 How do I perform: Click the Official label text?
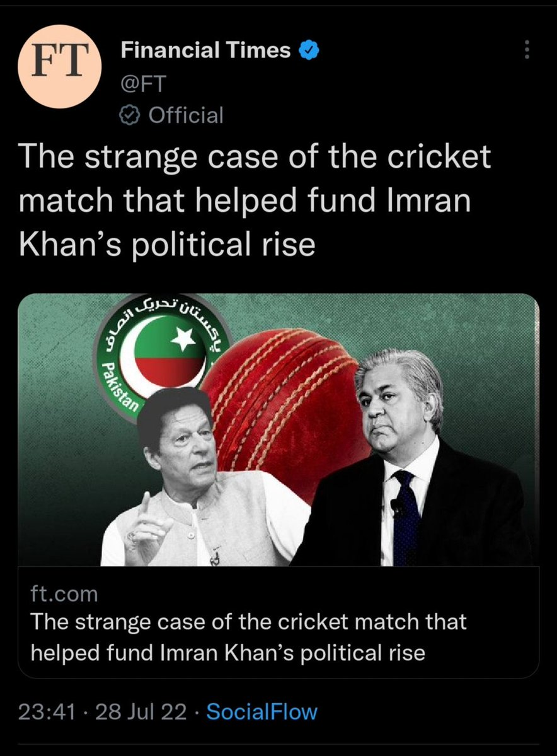click(x=186, y=115)
